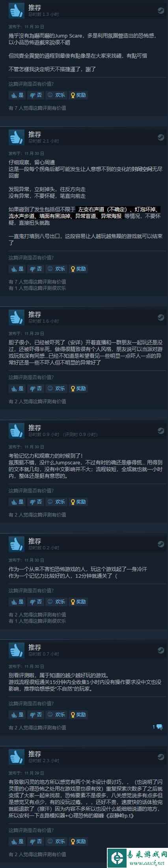Click thumbs-up icon on 1.3 小时 review
Image resolution: width=168 pixels, height=868 pixels.
(x=17, y=11)
